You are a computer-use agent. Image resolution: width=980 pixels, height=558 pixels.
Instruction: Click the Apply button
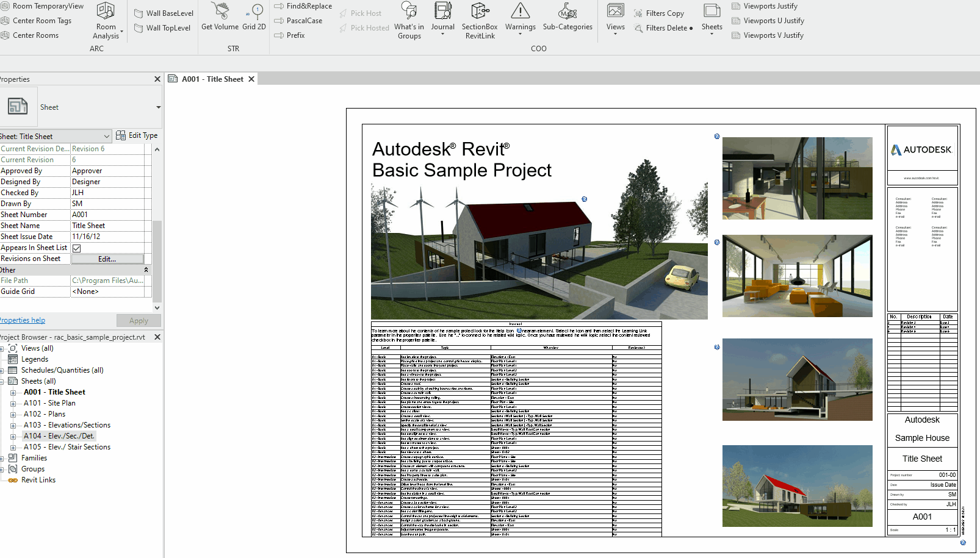tap(139, 321)
